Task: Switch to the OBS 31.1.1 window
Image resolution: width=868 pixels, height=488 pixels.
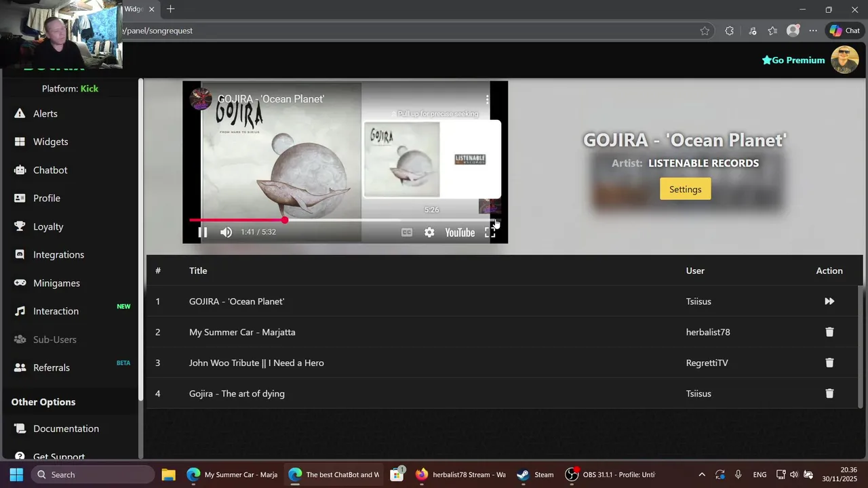Action: (611, 474)
